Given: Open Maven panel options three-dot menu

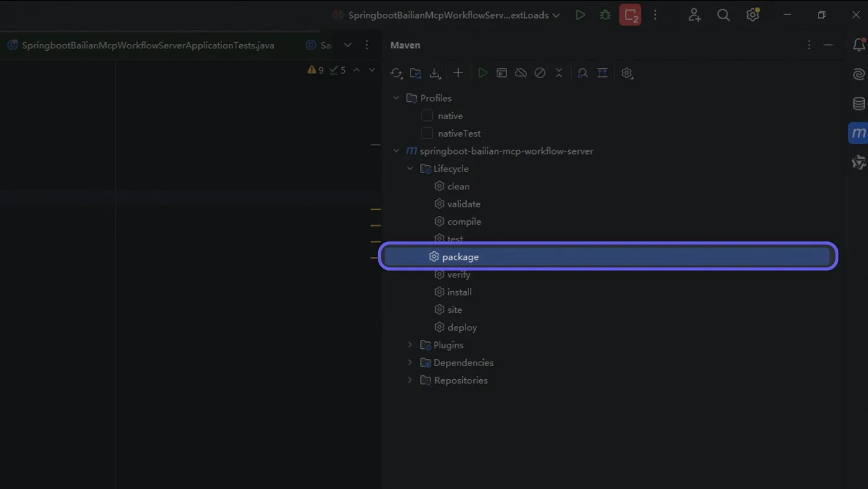Looking at the screenshot, I should [808, 45].
